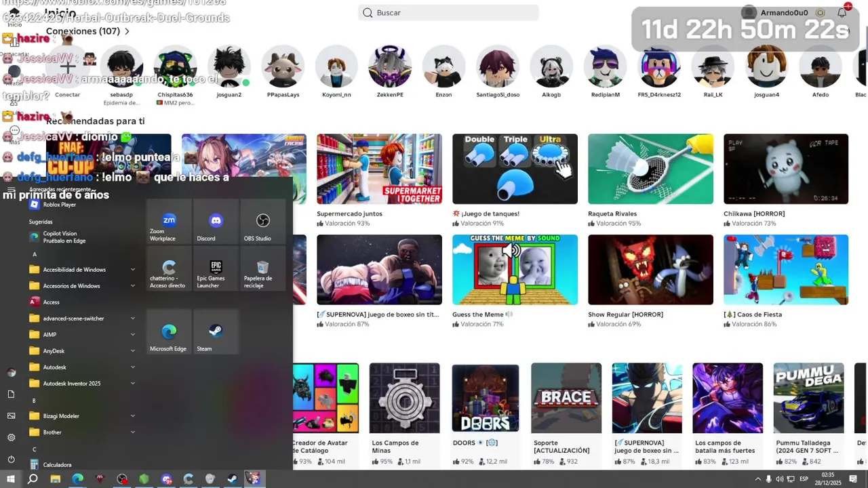This screenshot has width=868, height=488.
Task: Expand the Autodesk Inventor 2025 folder
Action: 81,384
